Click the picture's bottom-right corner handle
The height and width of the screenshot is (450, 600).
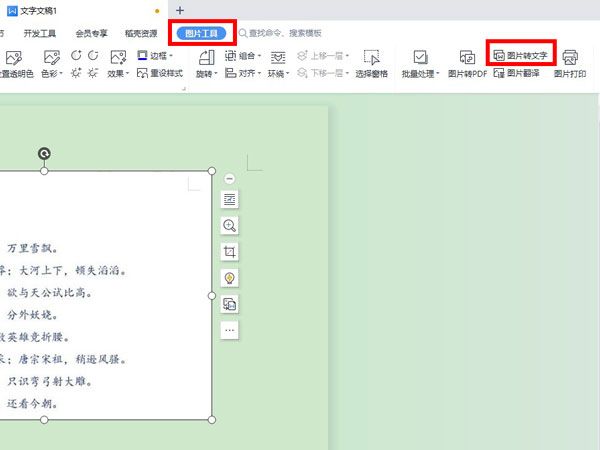(212, 420)
